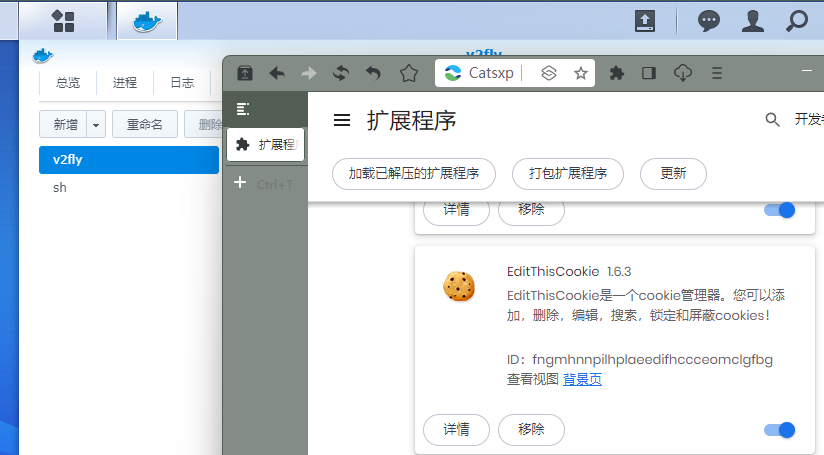The height and width of the screenshot is (455, 824).
Task: Open the extensions puzzle-piece icon in toolbar
Action: point(616,73)
